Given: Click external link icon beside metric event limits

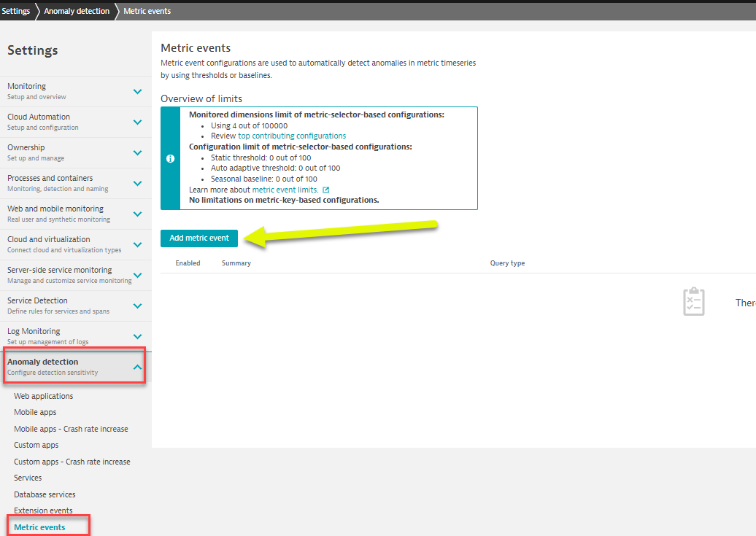Looking at the screenshot, I should (326, 190).
